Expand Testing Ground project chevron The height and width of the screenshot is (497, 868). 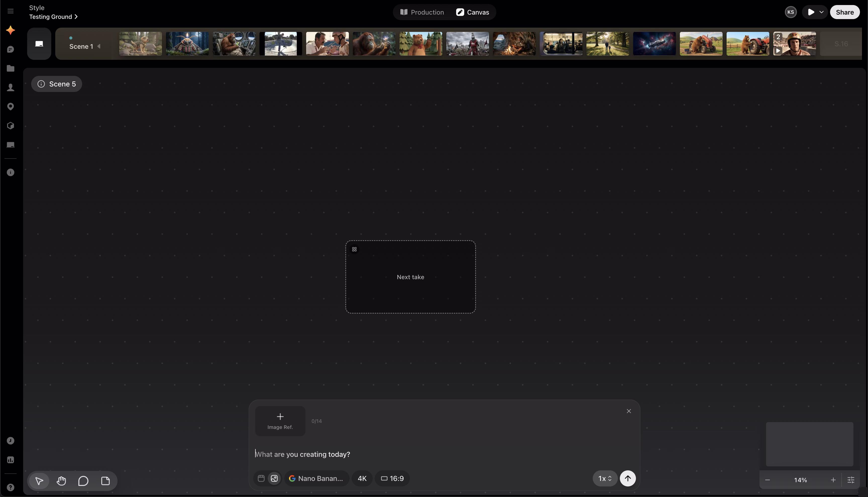(76, 17)
